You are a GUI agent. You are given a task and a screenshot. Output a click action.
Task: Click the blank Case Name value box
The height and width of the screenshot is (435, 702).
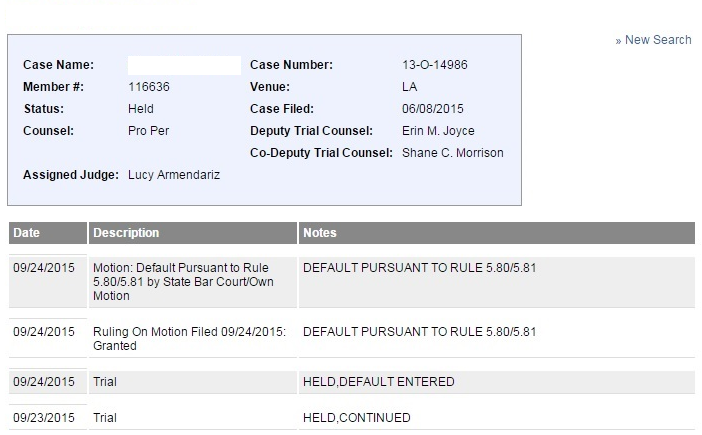[x=184, y=65]
